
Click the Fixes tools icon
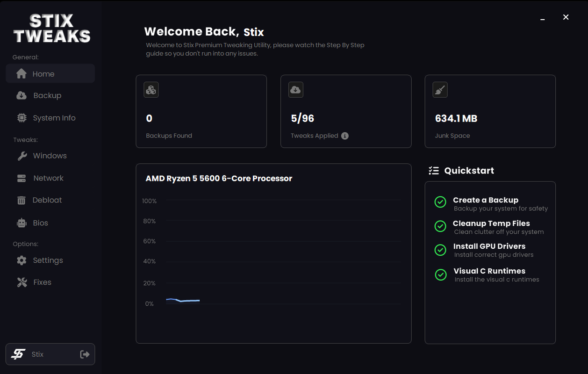(22, 282)
